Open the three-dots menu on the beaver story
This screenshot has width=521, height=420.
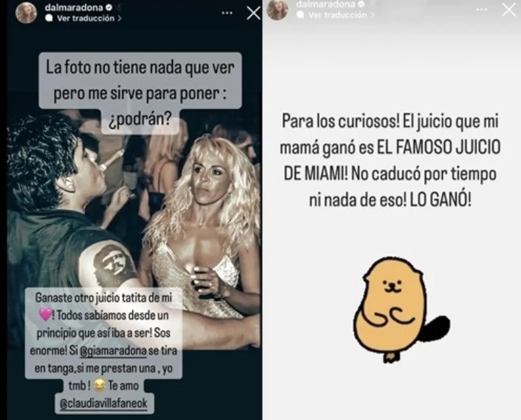481,10
